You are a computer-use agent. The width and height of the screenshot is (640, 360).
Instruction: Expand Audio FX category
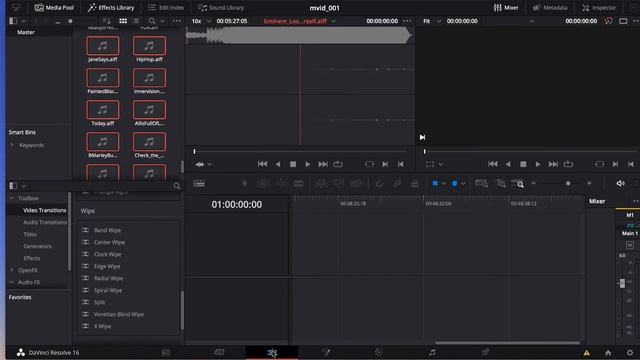(12, 282)
